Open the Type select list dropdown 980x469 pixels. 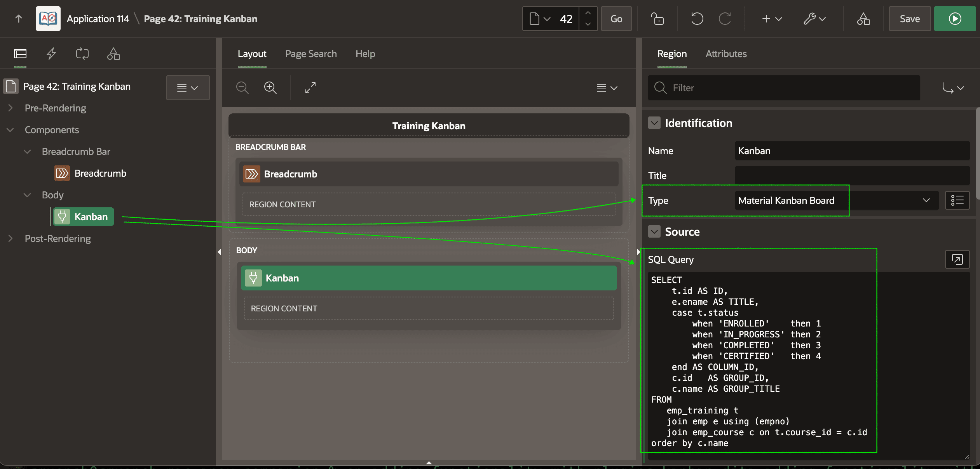[x=837, y=200]
